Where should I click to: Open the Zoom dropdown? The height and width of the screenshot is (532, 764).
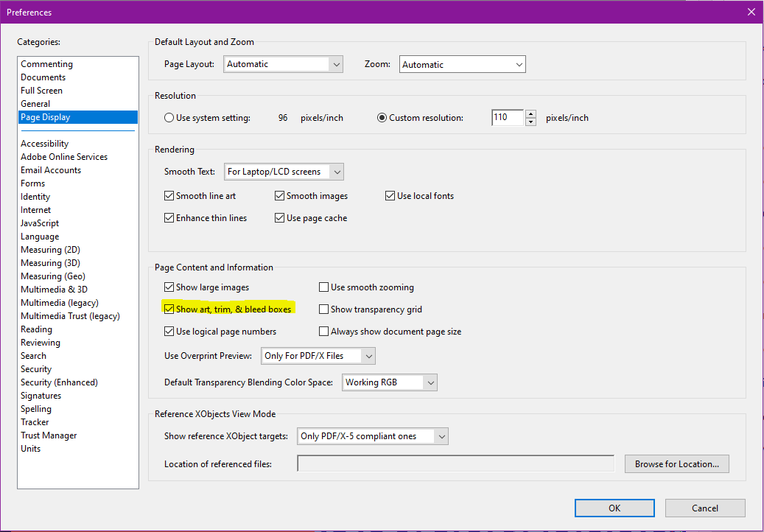pyautogui.click(x=463, y=64)
